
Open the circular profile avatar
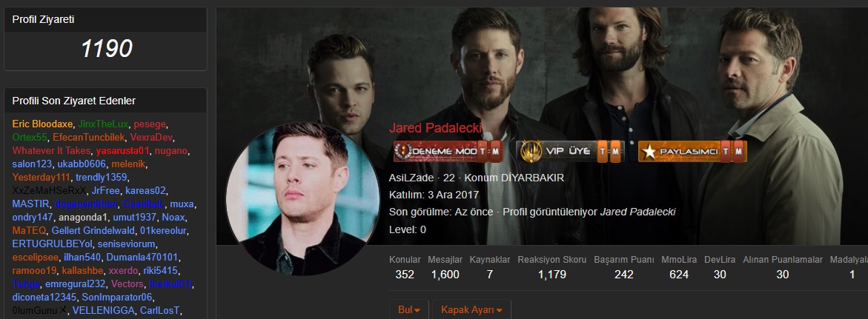[x=302, y=199]
